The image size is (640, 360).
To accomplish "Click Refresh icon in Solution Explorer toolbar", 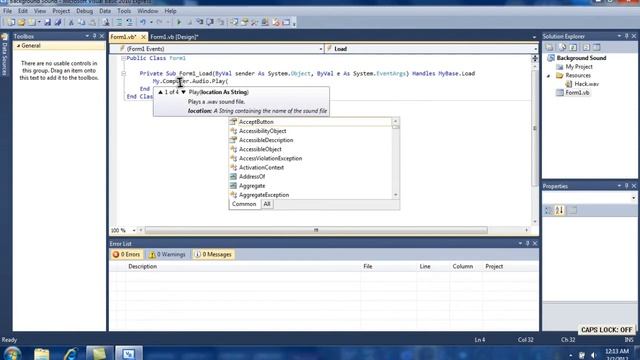I will click(x=573, y=47).
